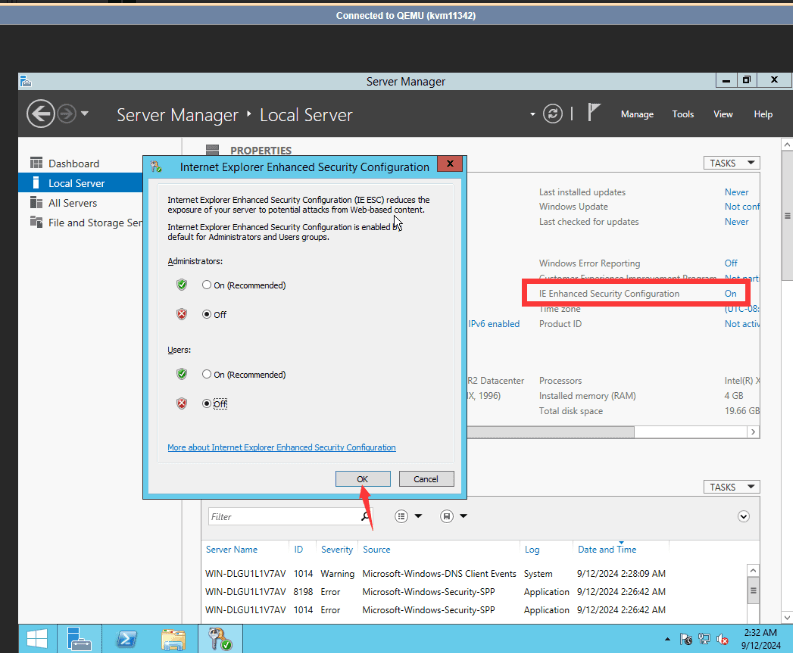
Task: Click the IE ESC keys taskbar icon
Action: [x=220, y=639]
